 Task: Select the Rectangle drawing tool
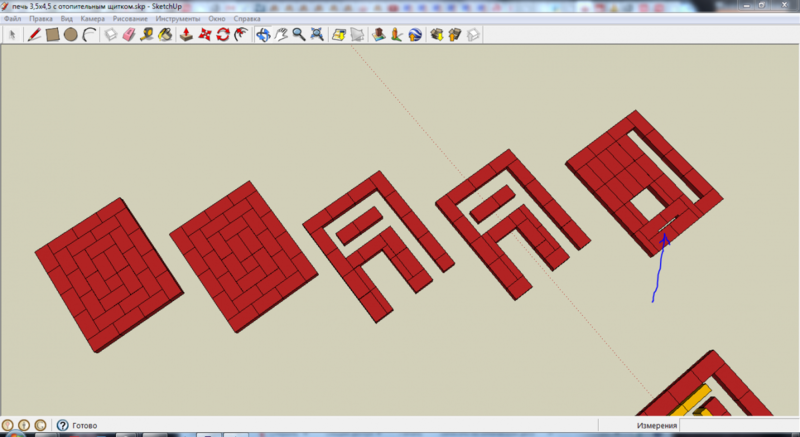tap(52, 35)
